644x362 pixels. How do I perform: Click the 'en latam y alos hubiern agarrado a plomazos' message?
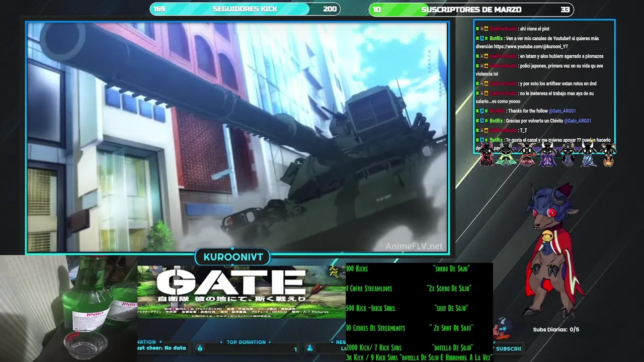561,56
